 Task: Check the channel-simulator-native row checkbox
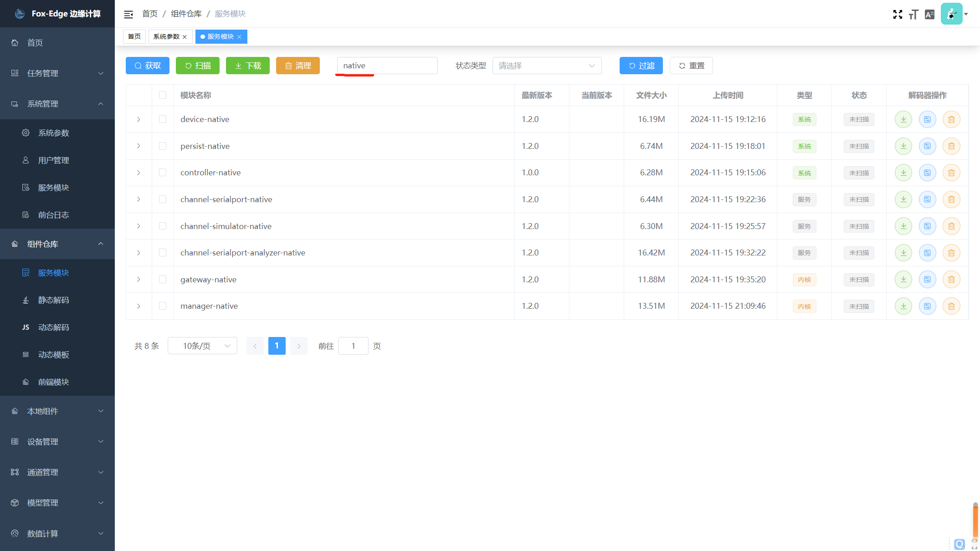pyautogui.click(x=163, y=226)
